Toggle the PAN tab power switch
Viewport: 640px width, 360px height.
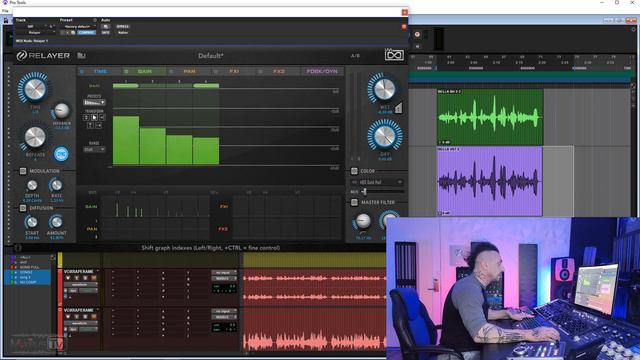[171, 71]
